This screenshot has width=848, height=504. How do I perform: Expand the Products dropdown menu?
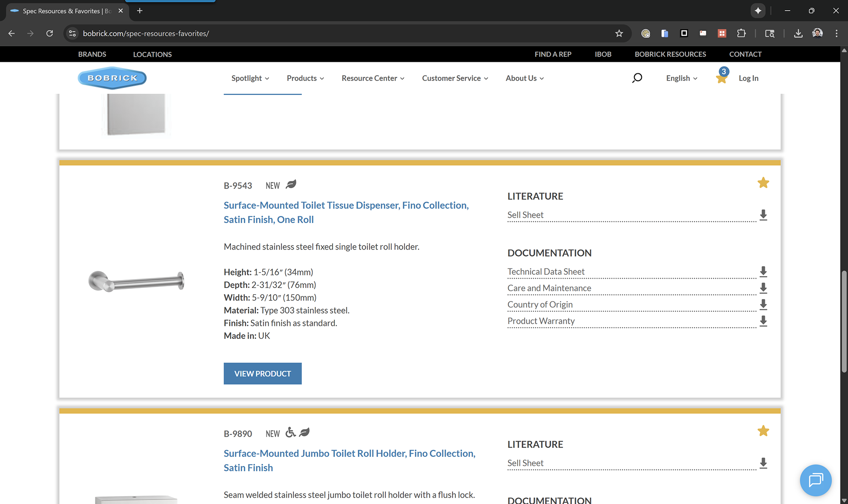point(305,78)
